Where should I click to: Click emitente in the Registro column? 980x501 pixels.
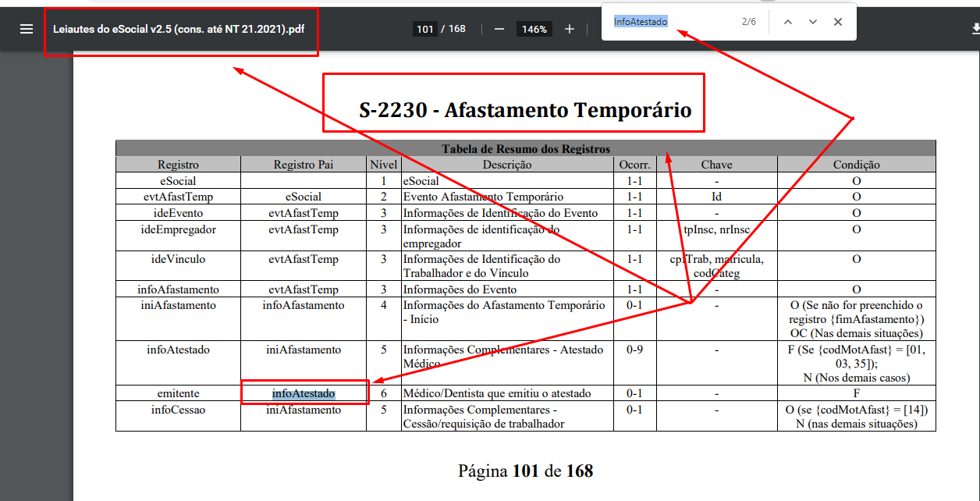[x=178, y=393]
